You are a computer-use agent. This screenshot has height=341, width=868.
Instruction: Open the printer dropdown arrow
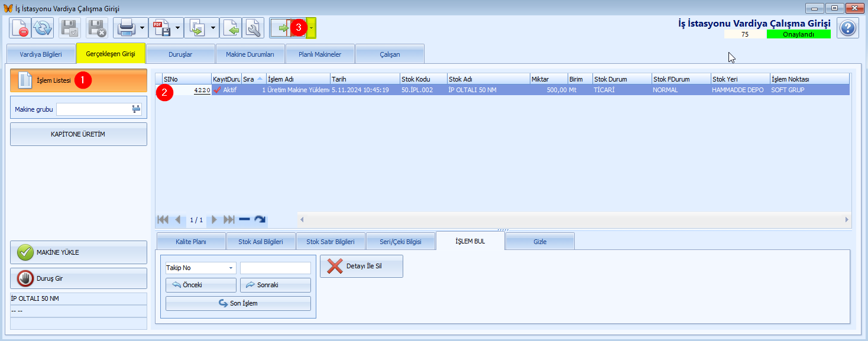pos(142,28)
